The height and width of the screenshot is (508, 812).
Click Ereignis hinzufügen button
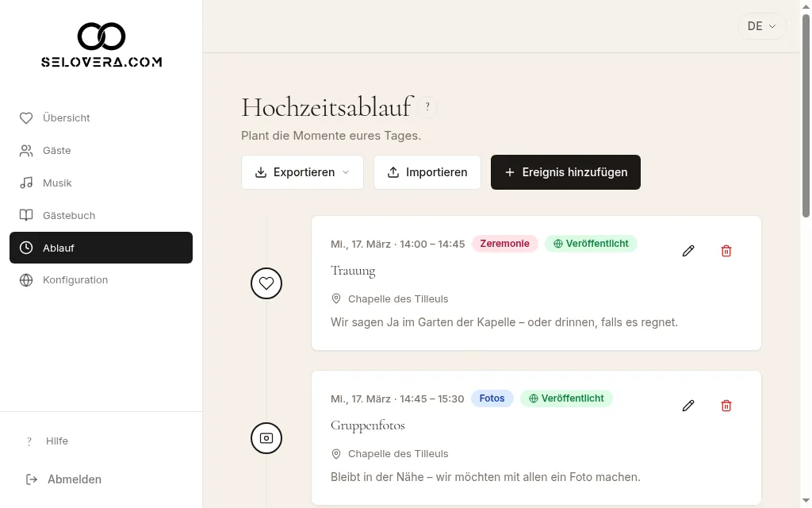point(565,172)
